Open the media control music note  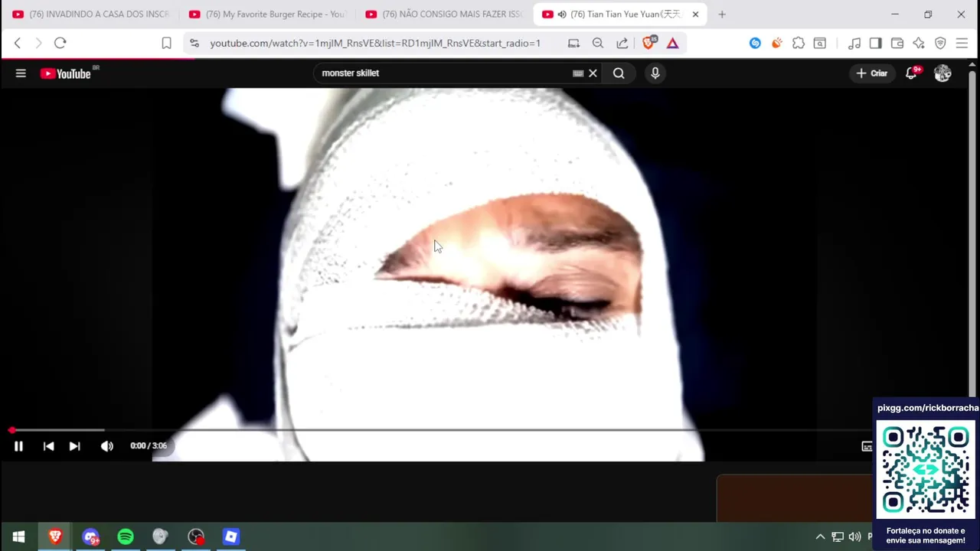click(x=854, y=44)
